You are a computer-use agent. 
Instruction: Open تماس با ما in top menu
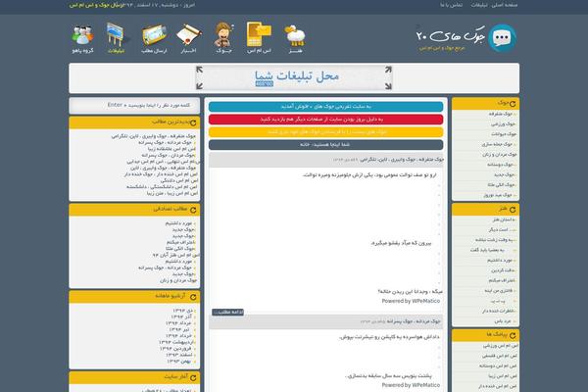coord(452,5)
